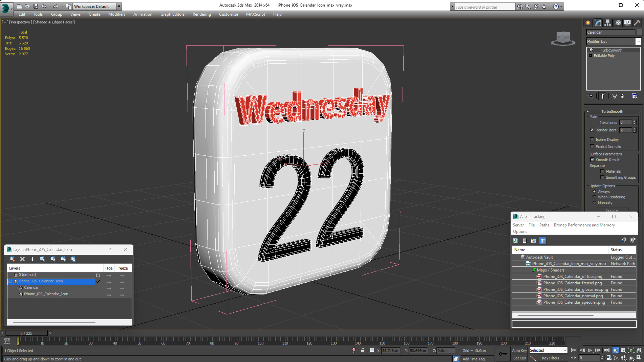Viewport: 644px width, 362px height.
Task: Enable Separate by Materials checkbox
Action: click(602, 171)
